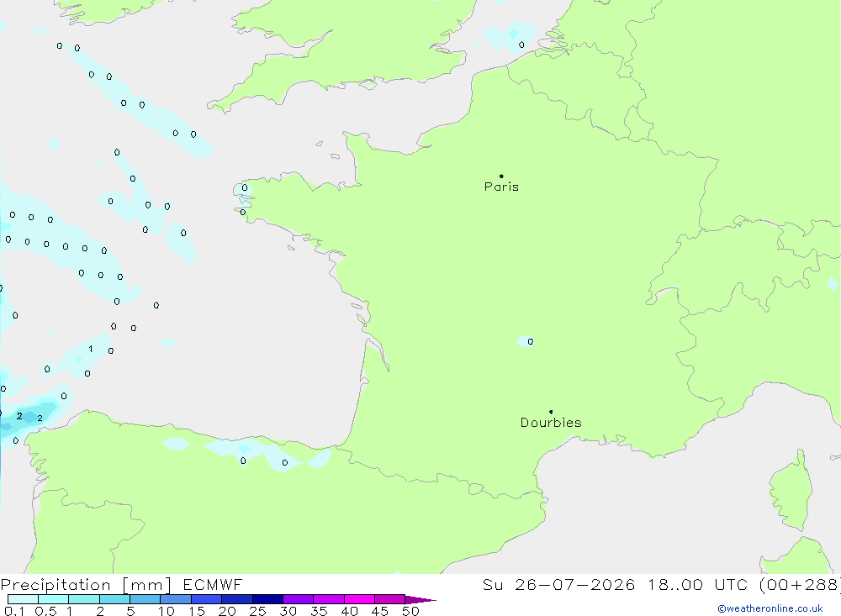This screenshot has width=841, height=616.
Task: Click the forecast date 'Su 26-07-2026'
Action: pyautogui.click(x=558, y=584)
